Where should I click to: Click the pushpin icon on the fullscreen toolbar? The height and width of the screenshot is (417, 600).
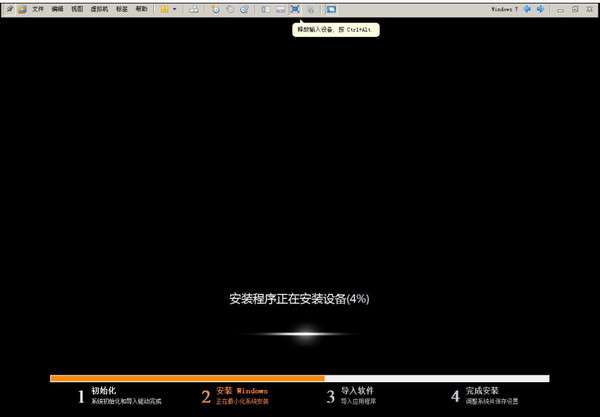(x=10, y=9)
